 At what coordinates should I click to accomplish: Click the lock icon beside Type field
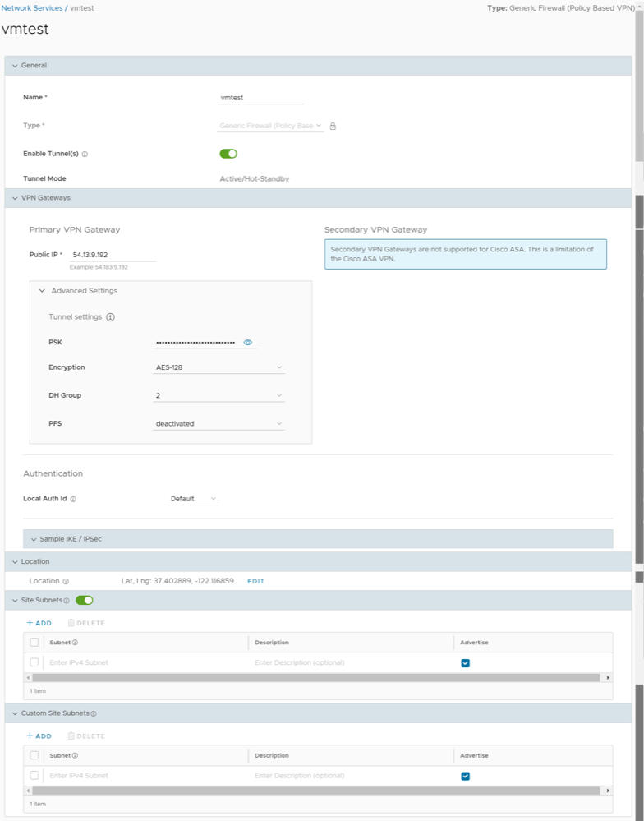[333, 126]
